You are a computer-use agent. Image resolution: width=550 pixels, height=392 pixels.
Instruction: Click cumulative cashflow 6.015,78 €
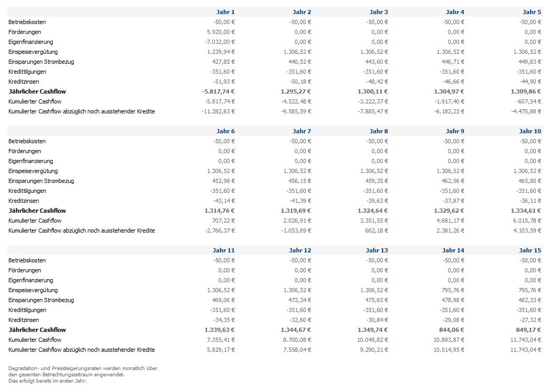(x=527, y=221)
